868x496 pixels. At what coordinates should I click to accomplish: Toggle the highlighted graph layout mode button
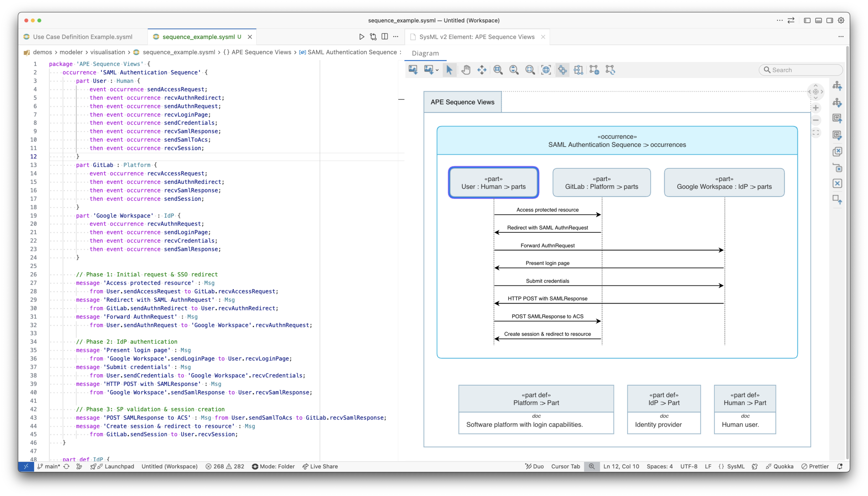click(562, 70)
